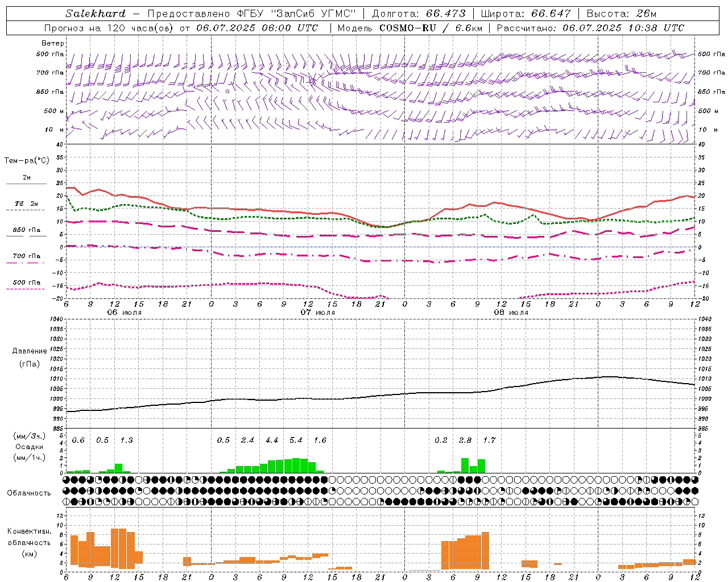Click the '2.4' precipitation total value
Viewport: 728px width, 582px height.
[247, 440]
